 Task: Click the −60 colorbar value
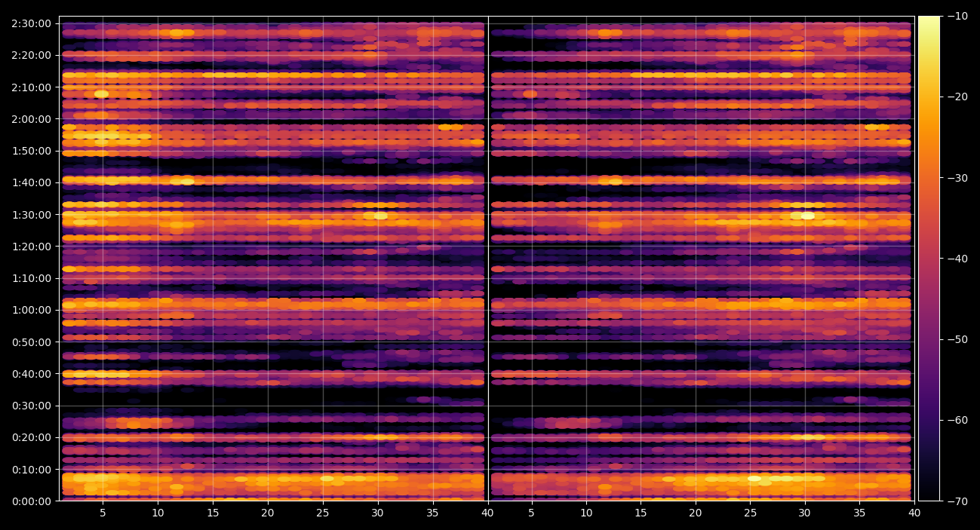(x=957, y=420)
